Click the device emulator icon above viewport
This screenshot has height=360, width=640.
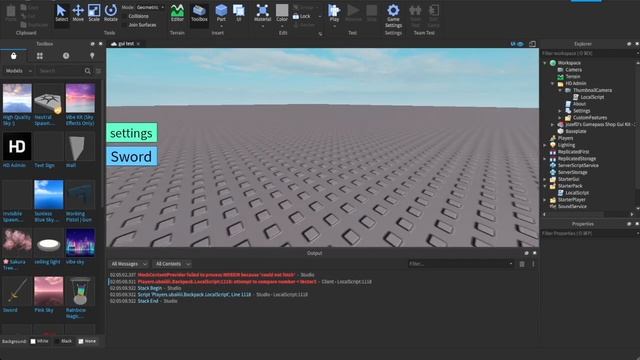[532, 44]
